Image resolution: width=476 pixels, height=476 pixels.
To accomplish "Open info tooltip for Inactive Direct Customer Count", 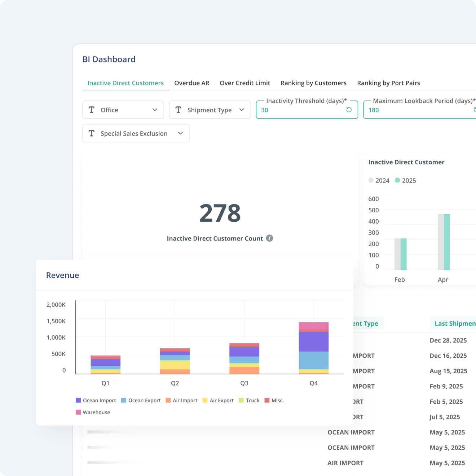I will pos(269,238).
